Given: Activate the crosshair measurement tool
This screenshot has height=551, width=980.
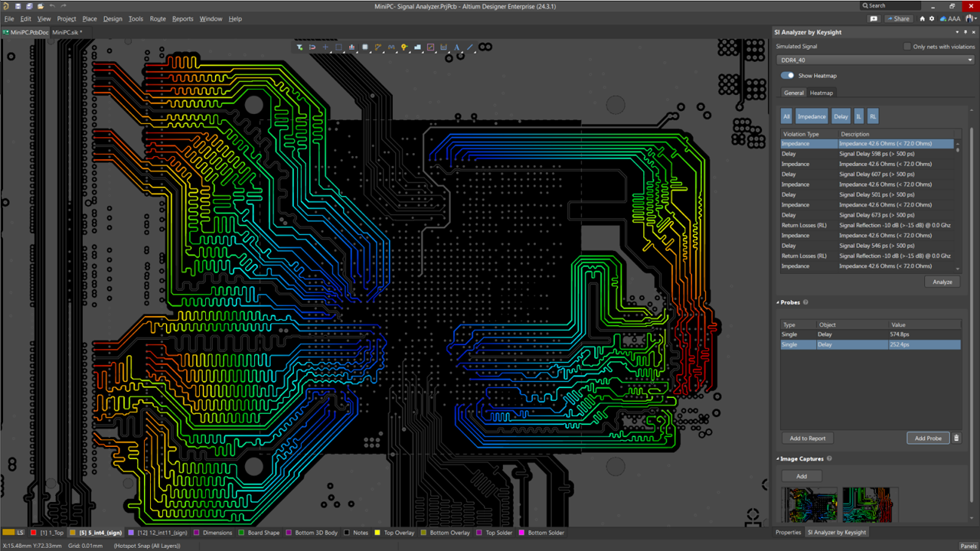Looking at the screenshot, I should [325, 47].
